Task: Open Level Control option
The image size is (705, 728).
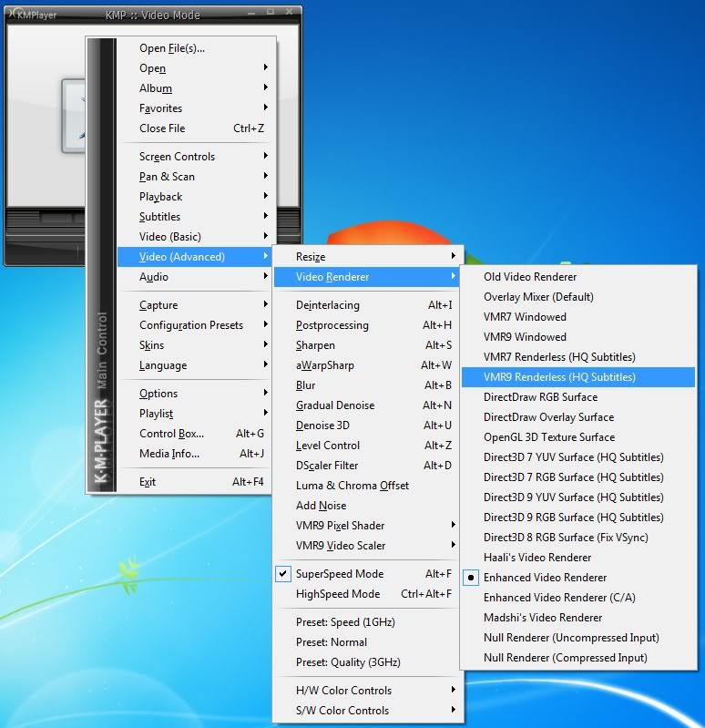Action: click(366, 446)
